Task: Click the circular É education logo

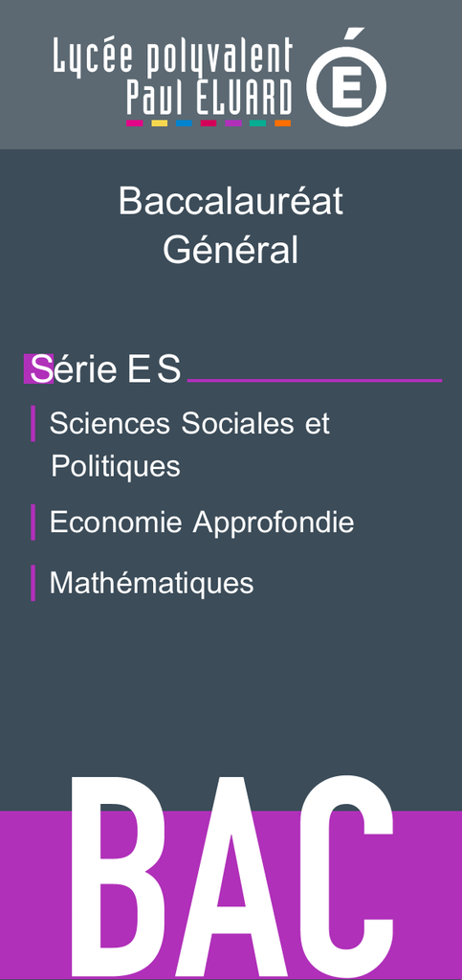Action: click(x=346, y=78)
